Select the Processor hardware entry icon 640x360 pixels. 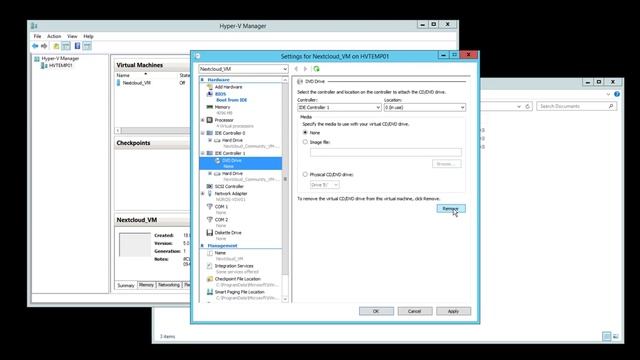210,120
